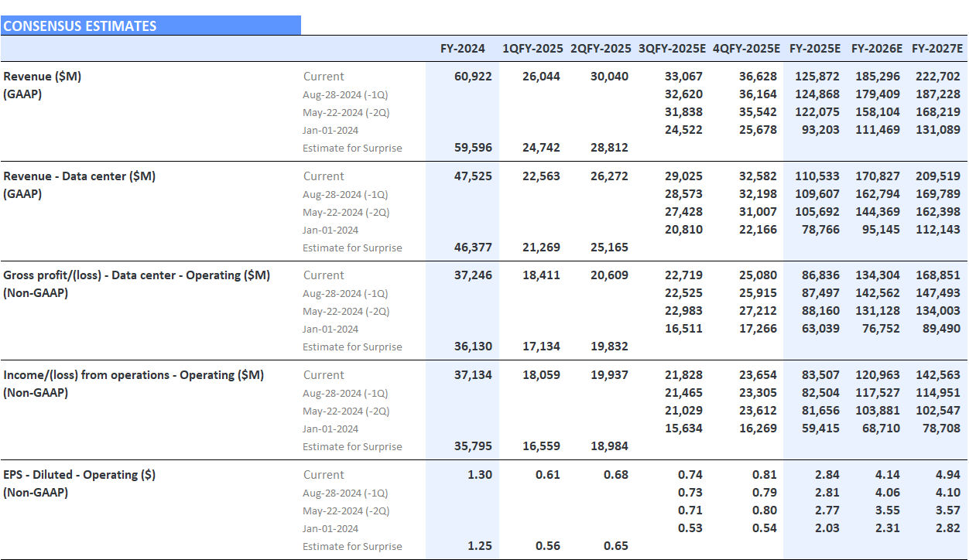Viewport: 969px width, 560px height.
Task: Click the 60,922 FY-2024 revenue cell
Action: pos(473,76)
